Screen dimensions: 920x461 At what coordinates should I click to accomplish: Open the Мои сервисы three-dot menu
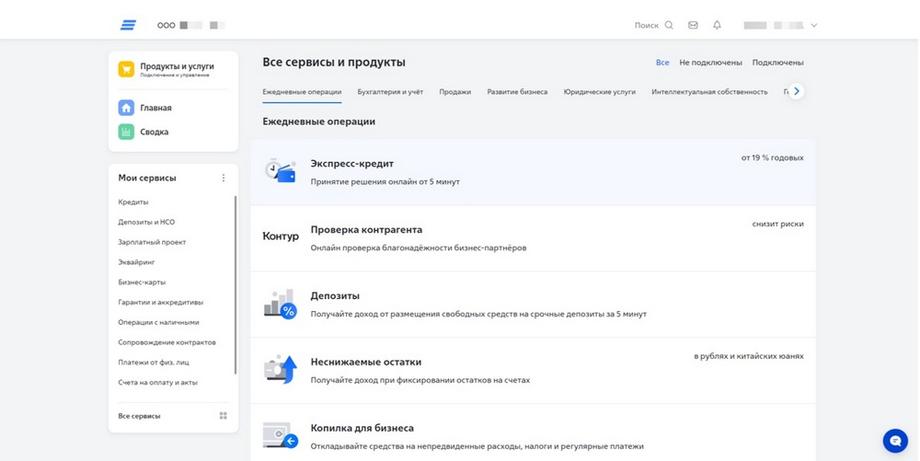pyautogui.click(x=223, y=178)
